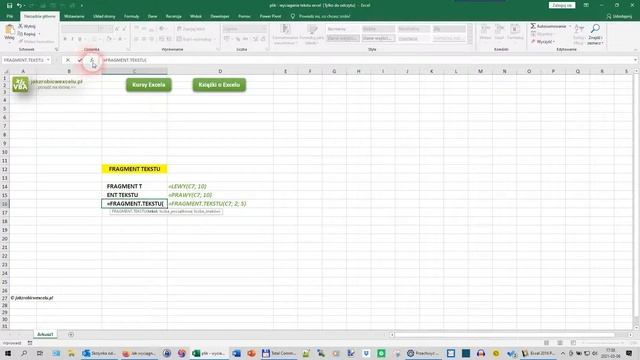
Task: Click the green Kursy Excela button
Action: click(x=149, y=85)
